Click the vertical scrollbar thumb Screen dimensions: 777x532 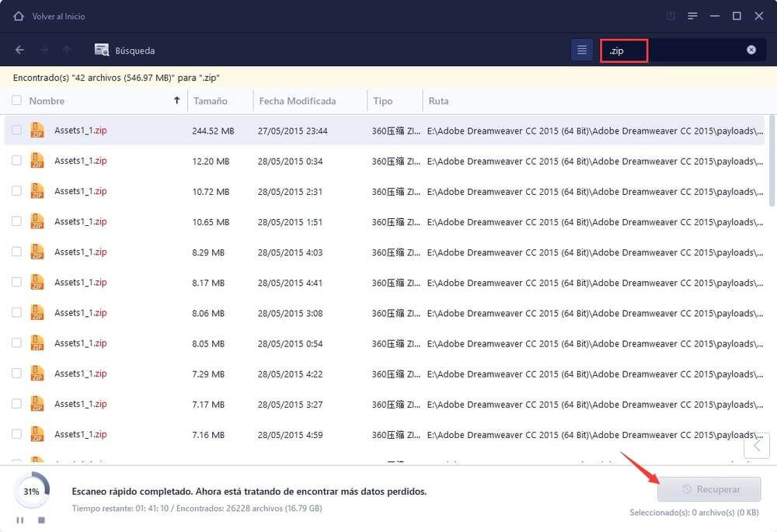[772, 161]
